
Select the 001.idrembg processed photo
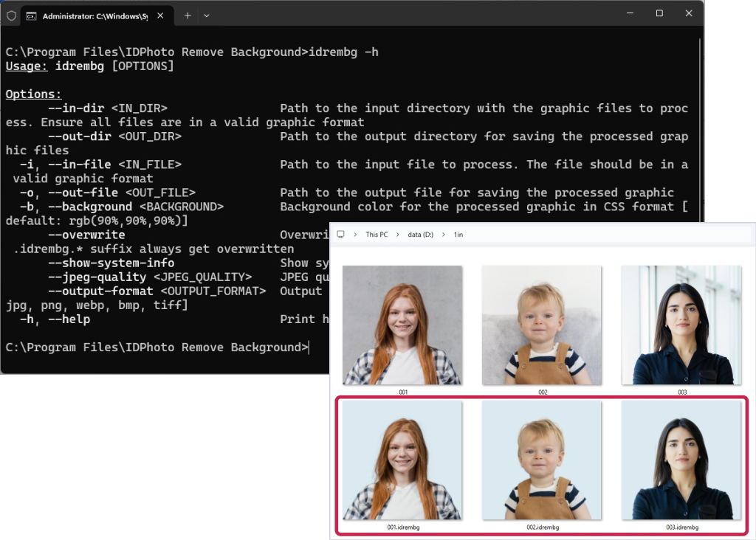pyautogui.click(x=402, y=460)
